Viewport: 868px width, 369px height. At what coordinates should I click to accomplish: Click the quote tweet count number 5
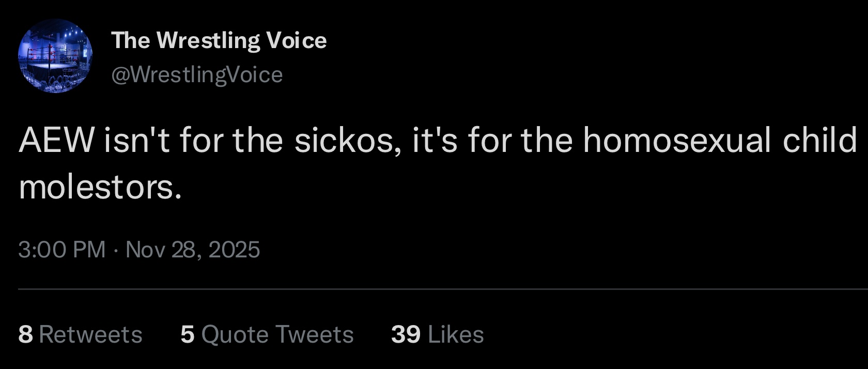(x=188, y=334)
